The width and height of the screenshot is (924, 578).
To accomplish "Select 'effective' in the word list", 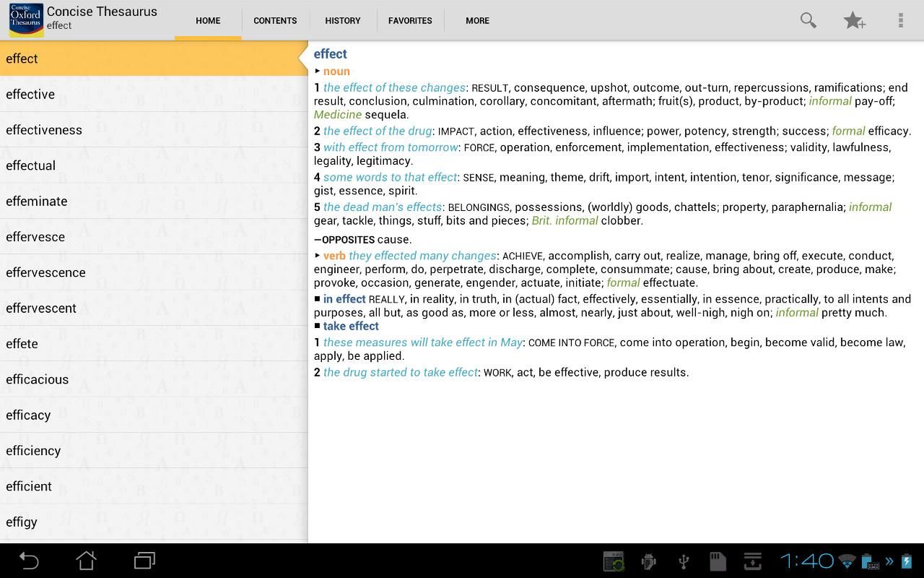I will (x=30, y=94).
